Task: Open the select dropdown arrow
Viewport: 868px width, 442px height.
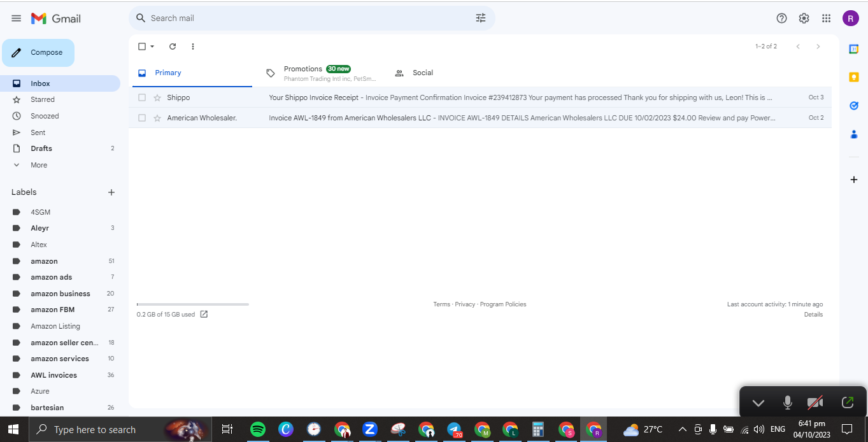Action: [x=152, y=46]
